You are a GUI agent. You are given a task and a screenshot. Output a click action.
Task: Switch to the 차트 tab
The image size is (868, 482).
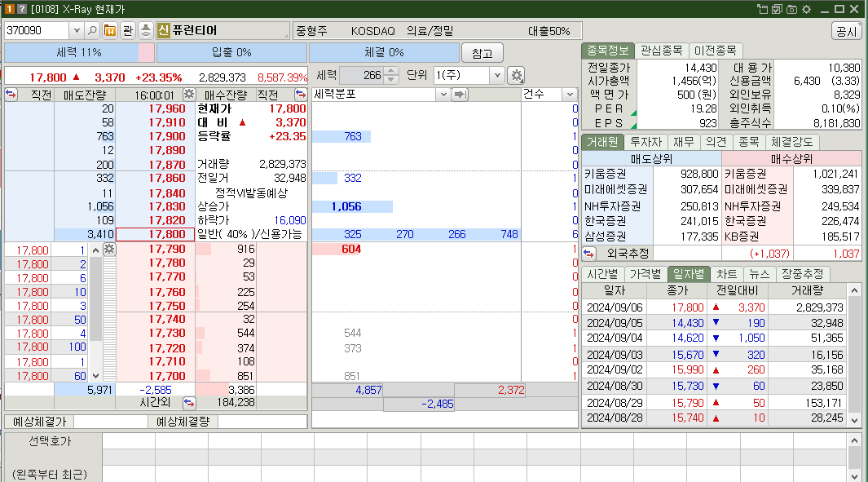tap(726, 274)
